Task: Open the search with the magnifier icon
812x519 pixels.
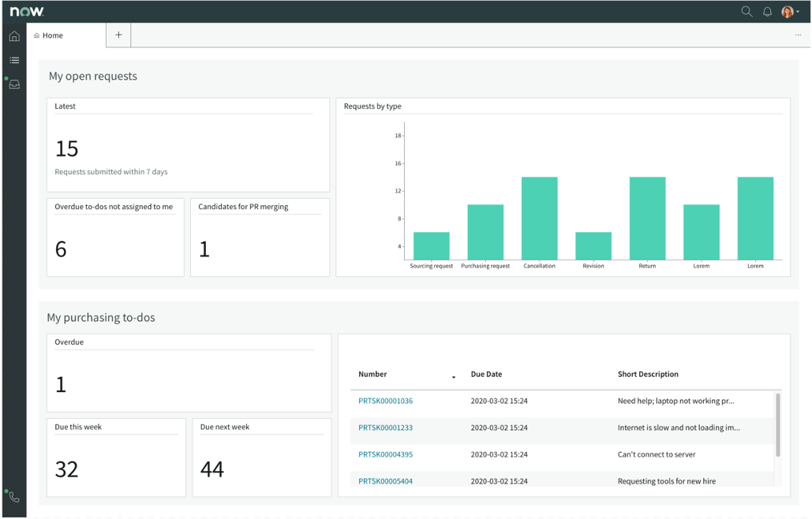Action: [747, 11]
